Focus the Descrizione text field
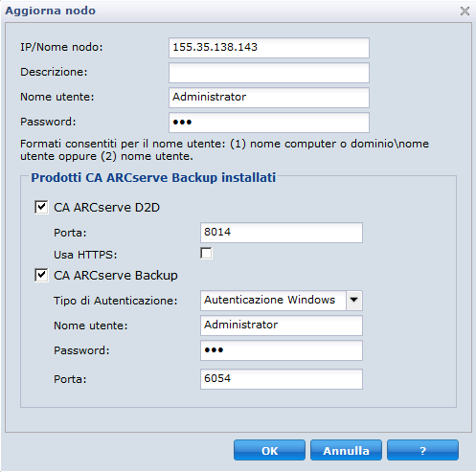The width and height of the screenshot is (476, 472). pos(269,73)
